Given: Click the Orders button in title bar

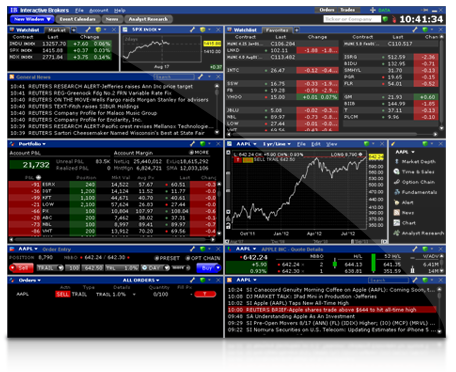Looking at the screenshot, I should 327,10.
